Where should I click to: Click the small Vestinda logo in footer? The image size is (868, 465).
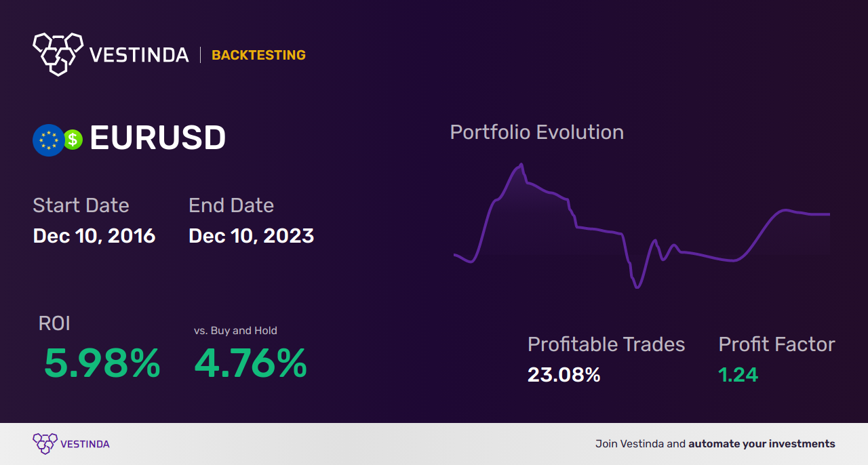tap(45, 443)
